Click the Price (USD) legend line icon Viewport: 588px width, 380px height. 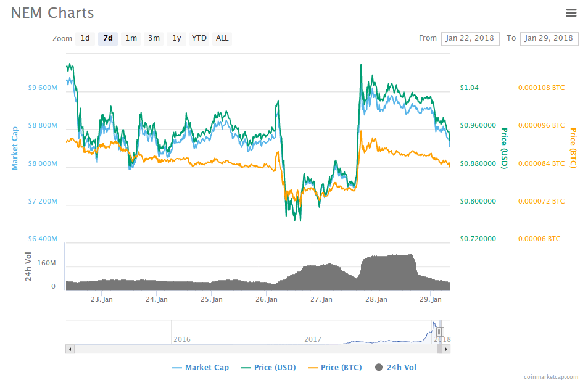(246, 367)
